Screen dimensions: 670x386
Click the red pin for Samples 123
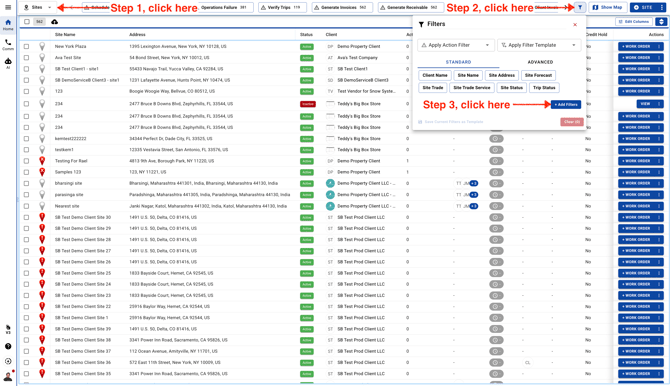coord(42,172)
